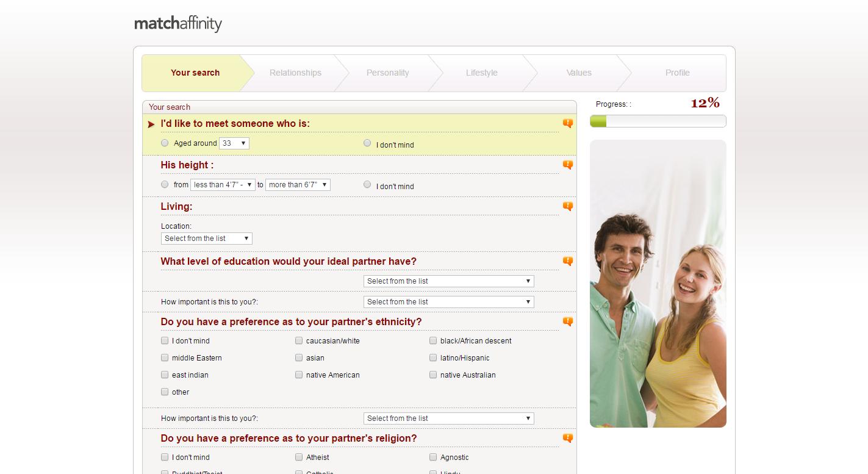868x474 pixels.
Task: Check the middle Eastern box
Action: click(x=165, y=357)
